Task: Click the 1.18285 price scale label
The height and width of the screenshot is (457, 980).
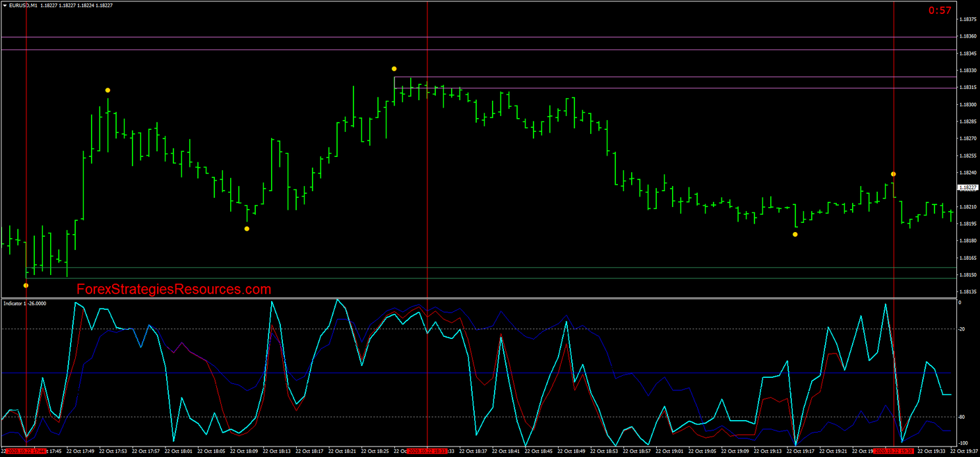Action: tap(968, 122)
